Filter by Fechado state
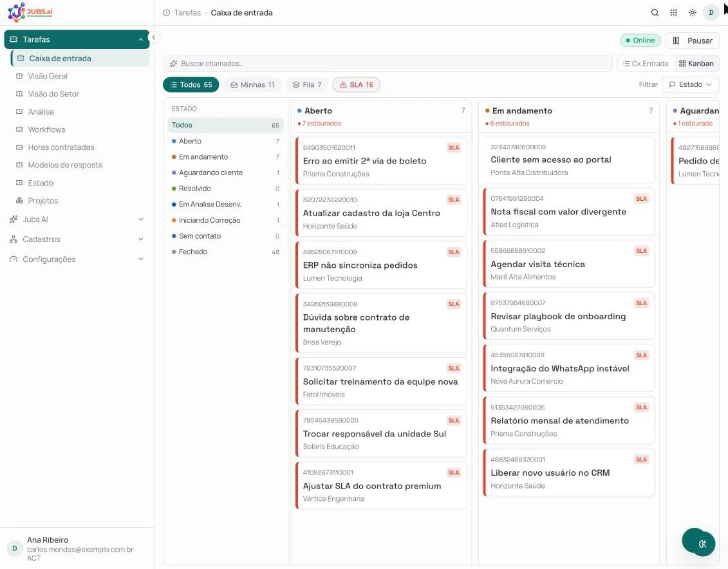 click(225, 252)
